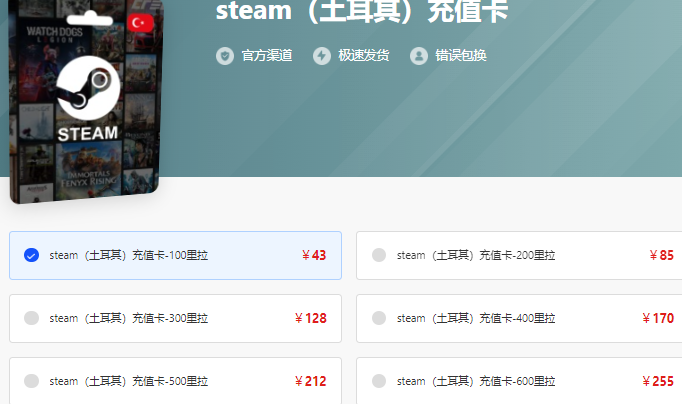This screenshot has height=404, width=682.
Task: Select the 300 lira radio button
Action: tap(31, 318)
